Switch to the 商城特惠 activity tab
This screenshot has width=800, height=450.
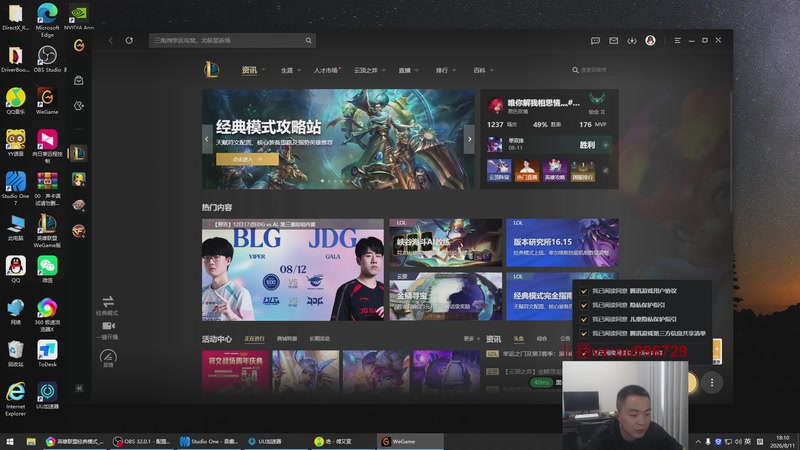[287, 339]
